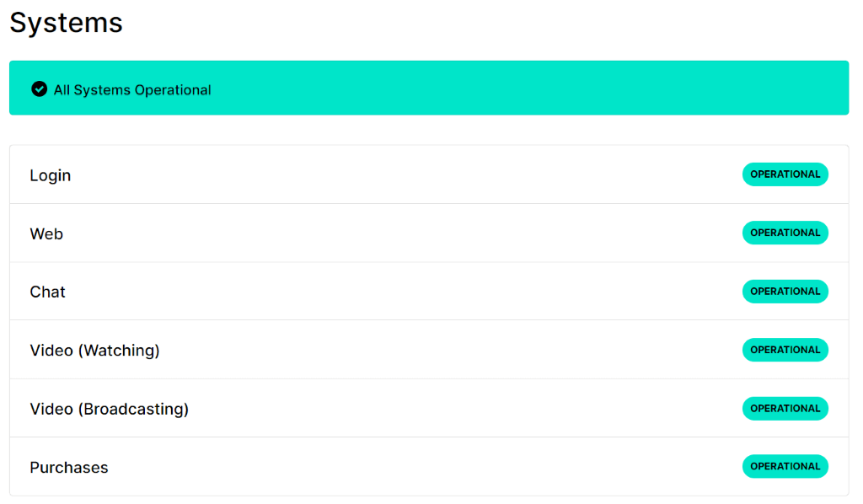
Task: Select the Web system name
Action: [x=46, y=233]
